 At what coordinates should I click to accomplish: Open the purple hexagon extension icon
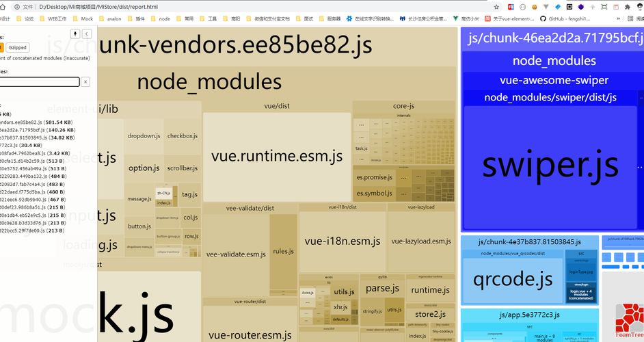point(580,7)
